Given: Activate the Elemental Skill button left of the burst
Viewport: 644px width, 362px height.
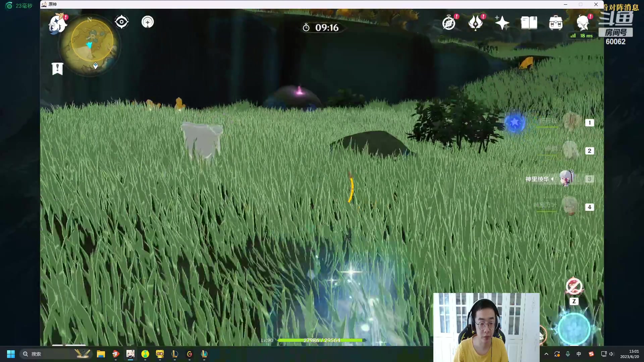Looking at the screenshot, I should (x=543, y=335).
